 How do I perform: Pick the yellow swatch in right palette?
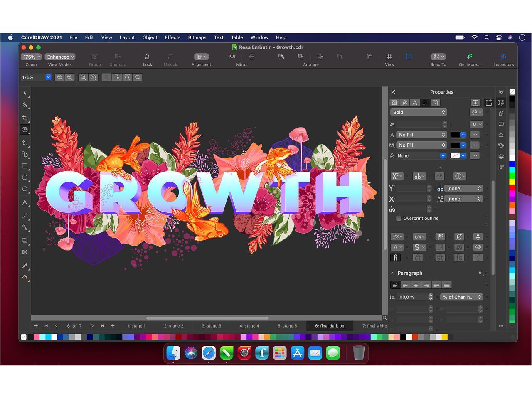[512, 182]
